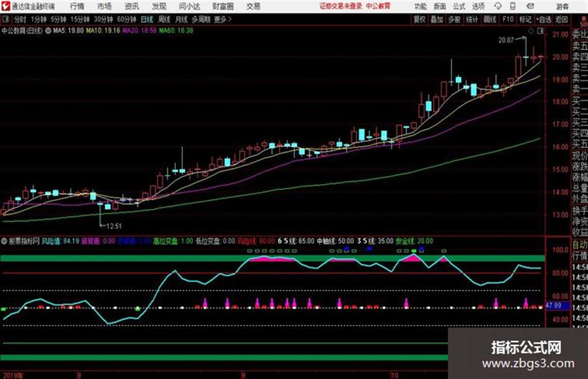Select the 多周期 multi-period tab
The image size is (588, 379).
point(201,19)
